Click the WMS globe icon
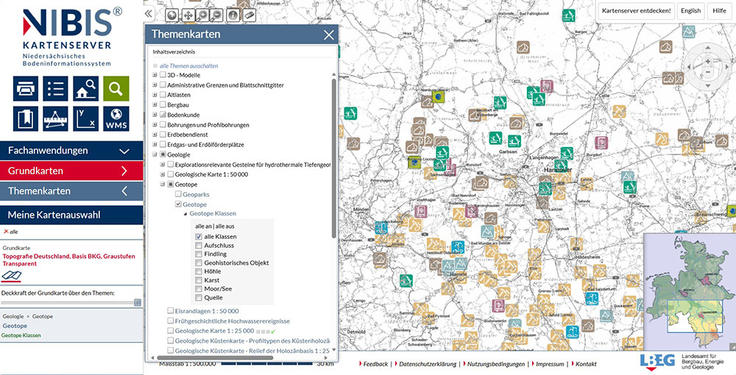This screenshot has height=375, width=736. click(x=116, y=119)
